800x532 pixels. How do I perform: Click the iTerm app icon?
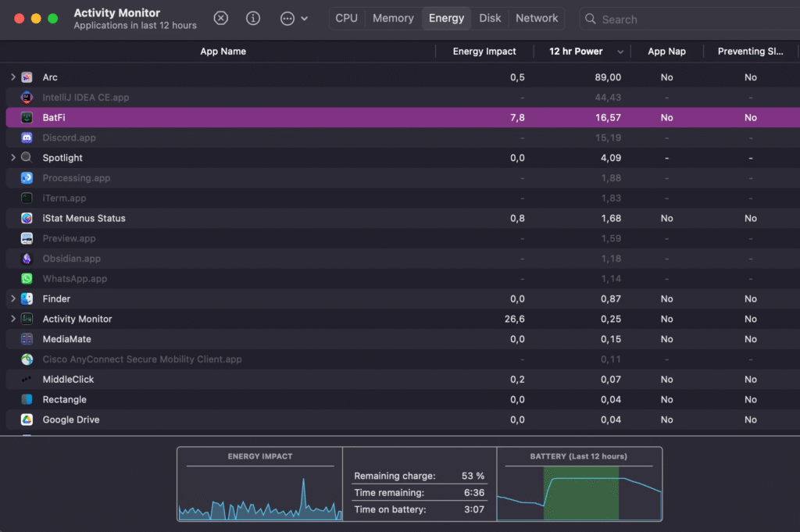27,198
